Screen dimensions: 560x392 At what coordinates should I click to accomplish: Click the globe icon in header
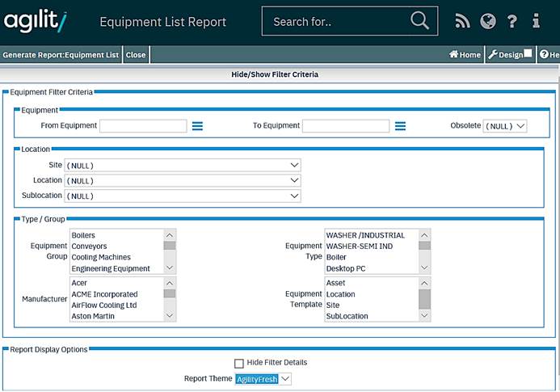click(487, 22)
